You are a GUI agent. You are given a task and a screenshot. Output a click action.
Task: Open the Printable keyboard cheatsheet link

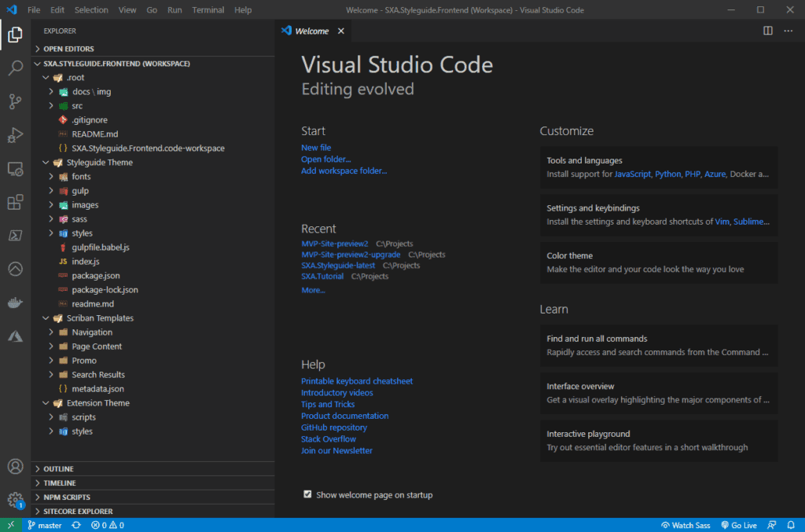pos(357,380)
